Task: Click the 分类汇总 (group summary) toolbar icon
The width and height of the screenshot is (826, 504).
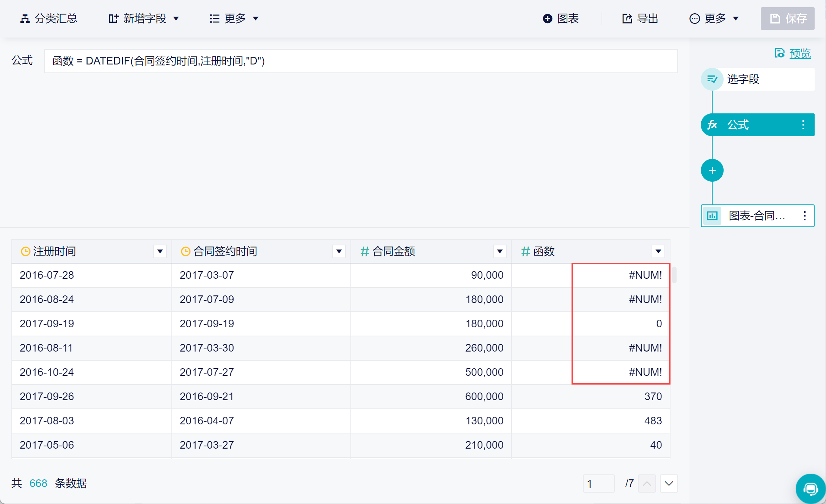Action: [25, 19]
